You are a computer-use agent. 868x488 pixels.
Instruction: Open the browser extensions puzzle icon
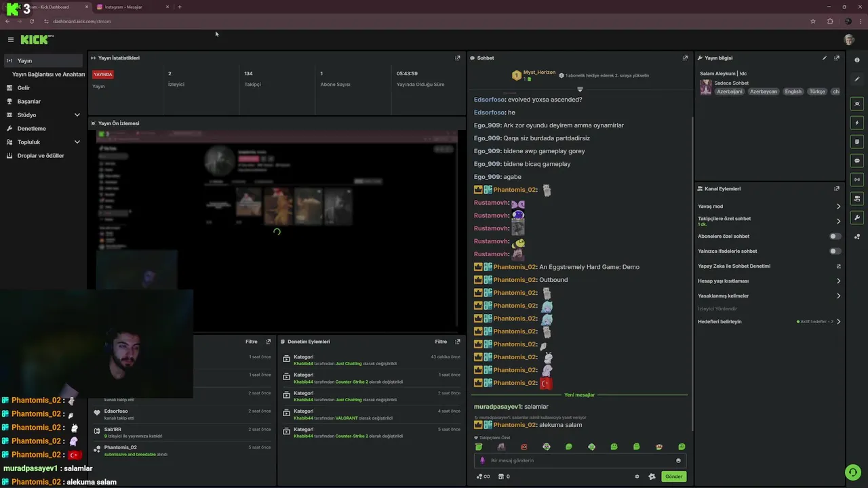click(x=830, y=21)
